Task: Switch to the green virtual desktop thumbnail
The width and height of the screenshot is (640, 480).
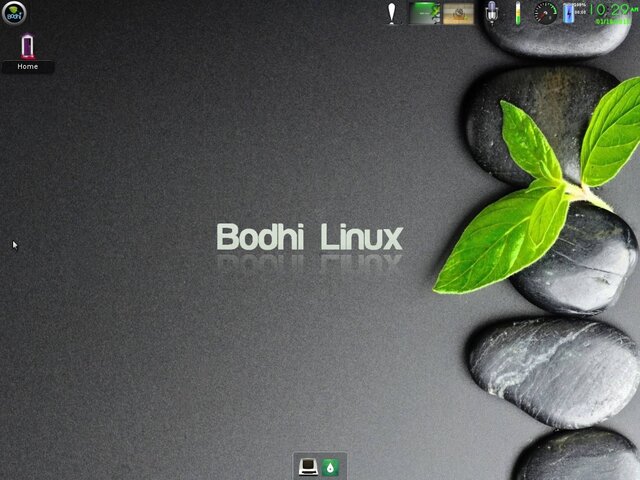Action: (x=424, y=13)
